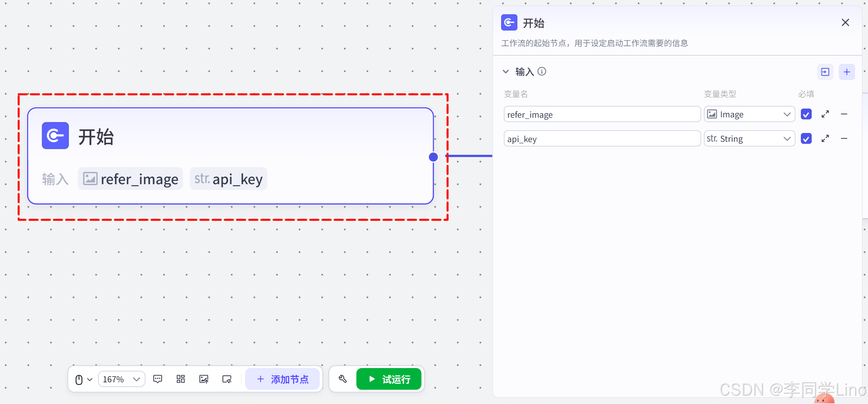Add a new input variable with plus
Viewport: 868px width, 404px height.
pos(847,72)
